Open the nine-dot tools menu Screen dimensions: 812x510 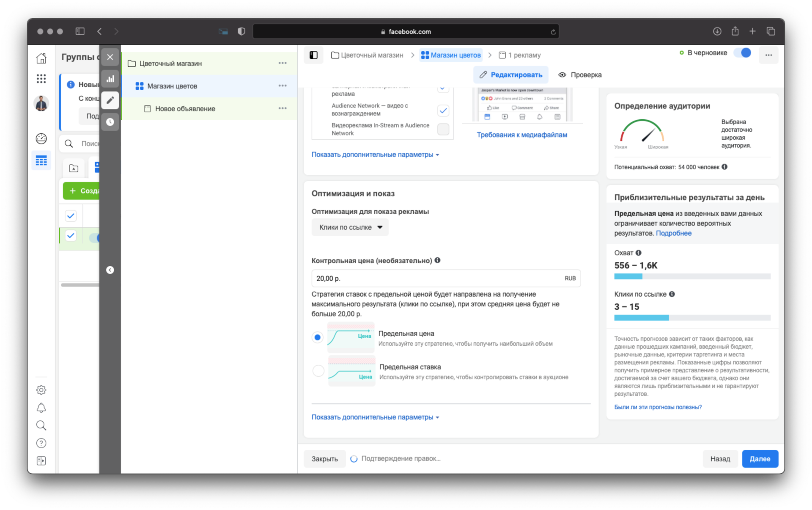click(x=41, y=79)
